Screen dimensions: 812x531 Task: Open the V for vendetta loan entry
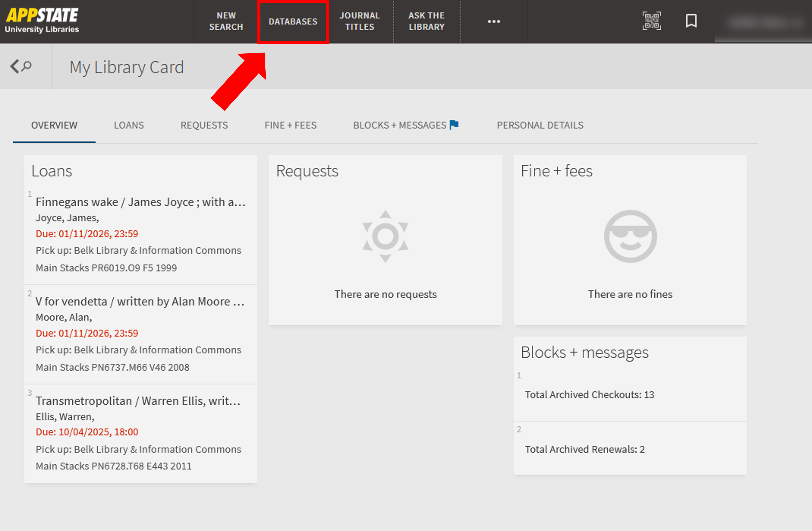click(x=140, y=301)
